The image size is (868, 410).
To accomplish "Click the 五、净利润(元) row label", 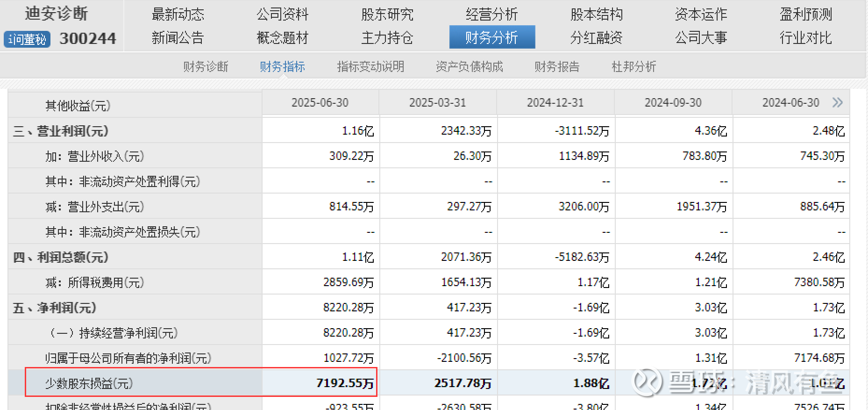I will click(x=55, y=308).
